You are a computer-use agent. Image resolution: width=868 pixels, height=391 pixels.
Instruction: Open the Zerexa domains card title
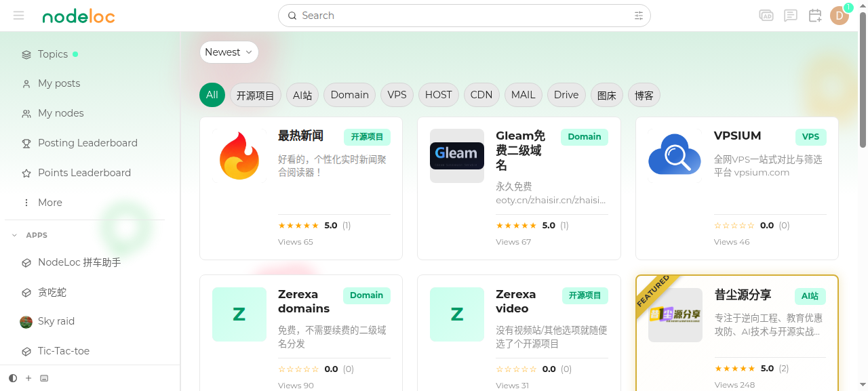pyautogui.click(x=304, y=302)
